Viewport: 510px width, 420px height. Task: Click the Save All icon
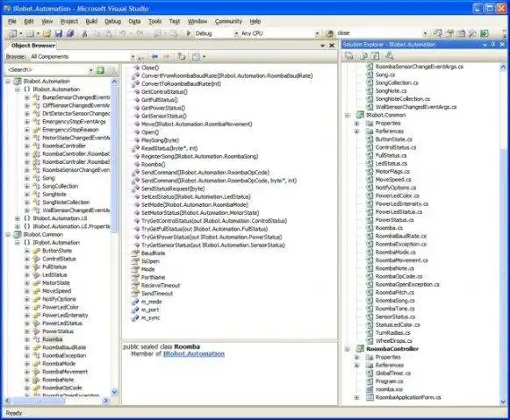click(x=70, y=33)
